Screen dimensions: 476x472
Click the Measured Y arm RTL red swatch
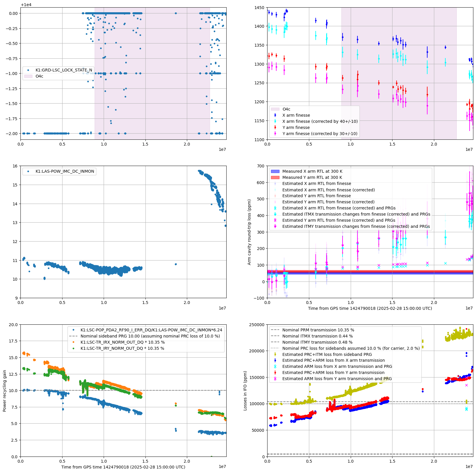coord(275,177)
